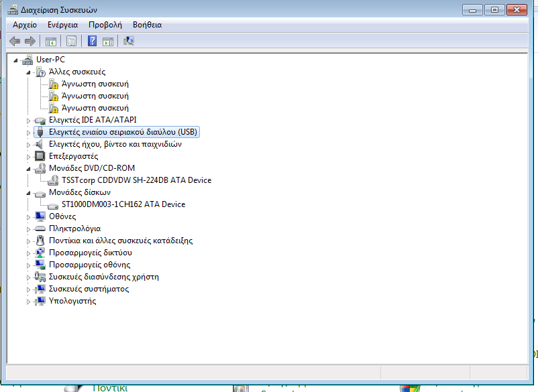Collapse the User-PC root node
This screenshot has width=538, height=392.
(15, 61)
